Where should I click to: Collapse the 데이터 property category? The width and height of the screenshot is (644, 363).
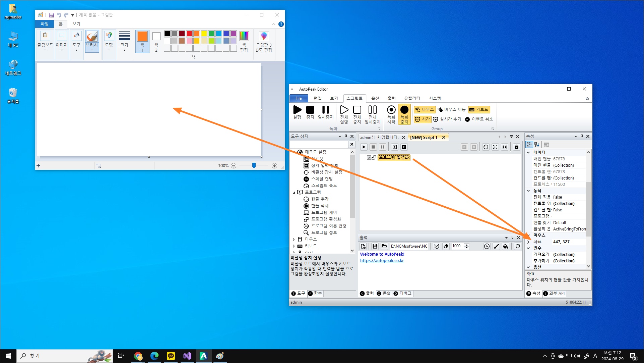point(528,152)
